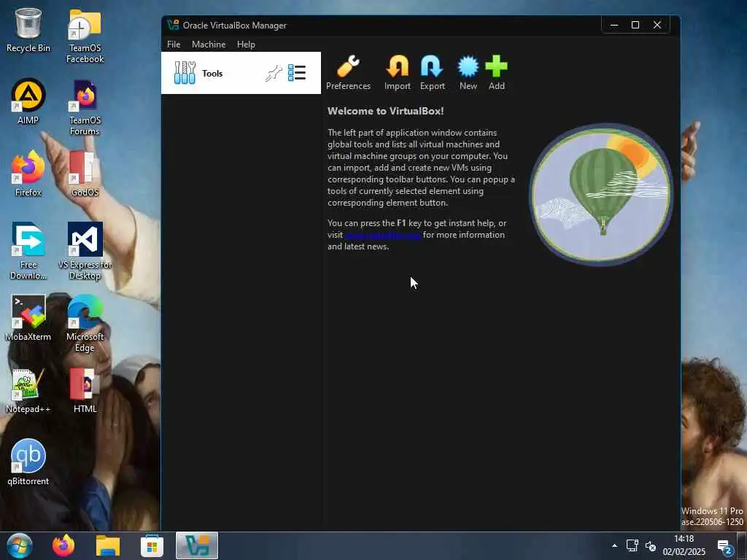Viewport: 747px width, 560px height.
Task: Select the Free Download Manager desktop icon
Action: click(28, 252)
